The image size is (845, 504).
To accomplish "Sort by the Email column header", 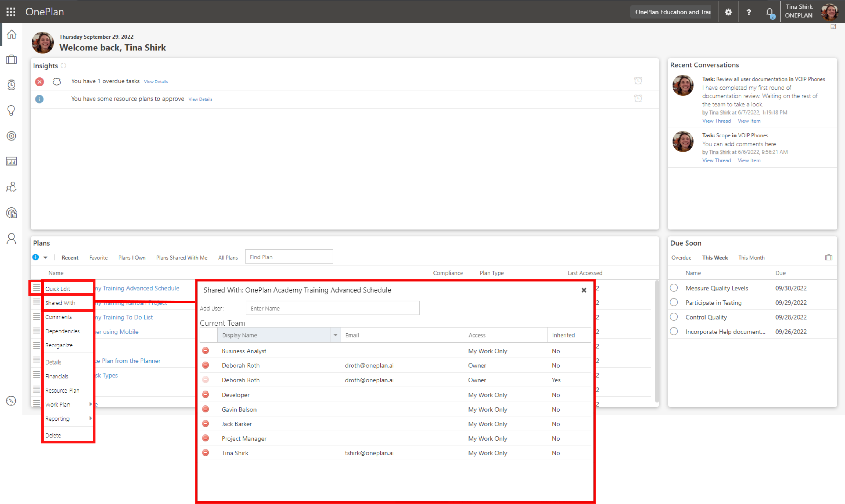I will pyautogui.click(x=402, y=335).
